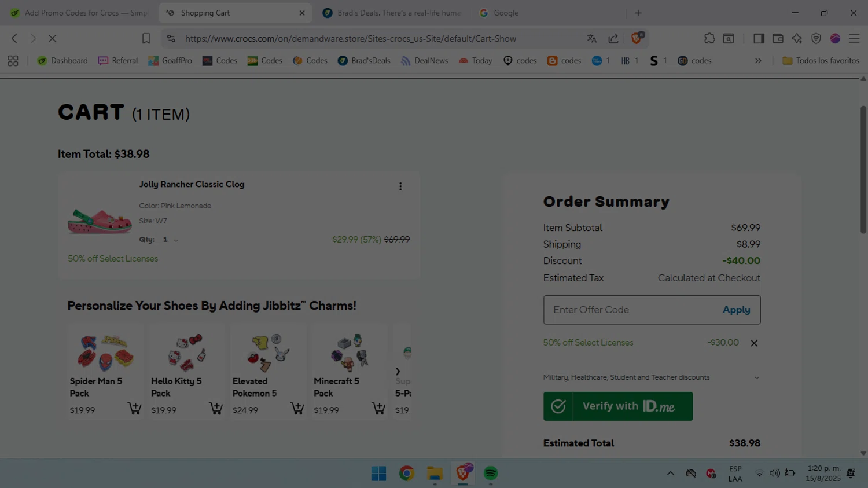Add Minecraft 5 Pack to cart

tap(378, 409)
